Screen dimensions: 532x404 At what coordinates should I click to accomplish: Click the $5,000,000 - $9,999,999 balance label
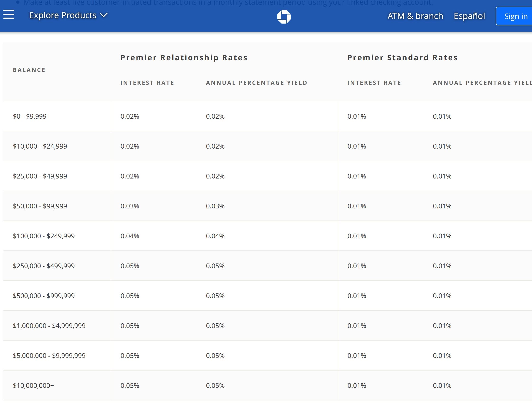click(x=49, y=355)
